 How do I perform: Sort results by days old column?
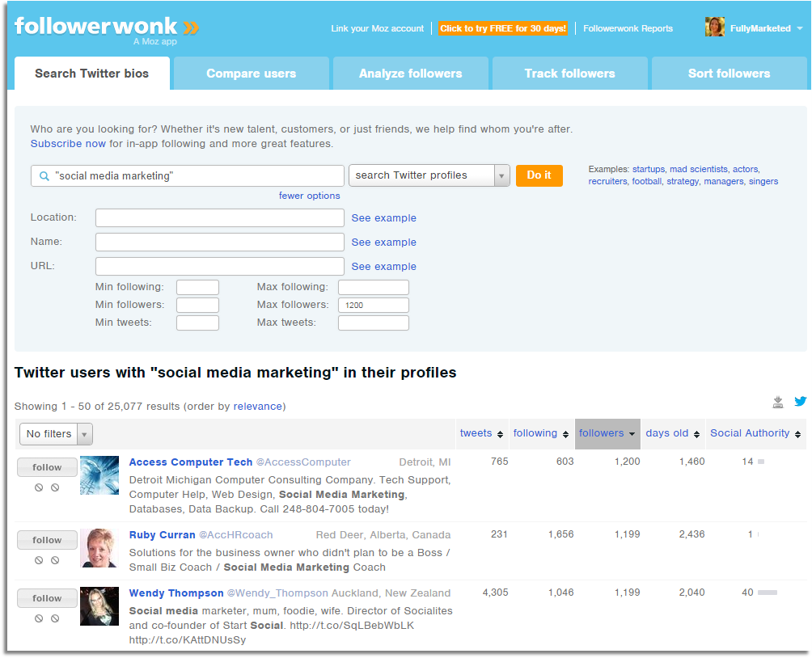[x=672, y=433]
